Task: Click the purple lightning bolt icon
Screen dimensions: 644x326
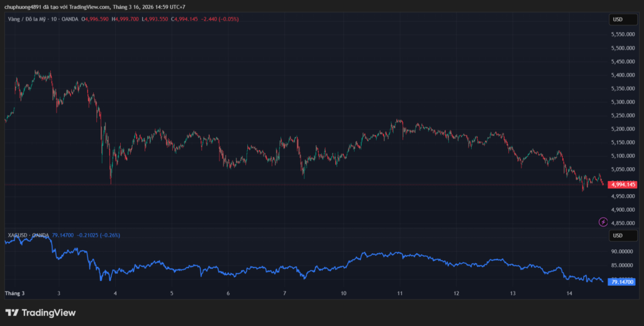Action: point(604,222)
